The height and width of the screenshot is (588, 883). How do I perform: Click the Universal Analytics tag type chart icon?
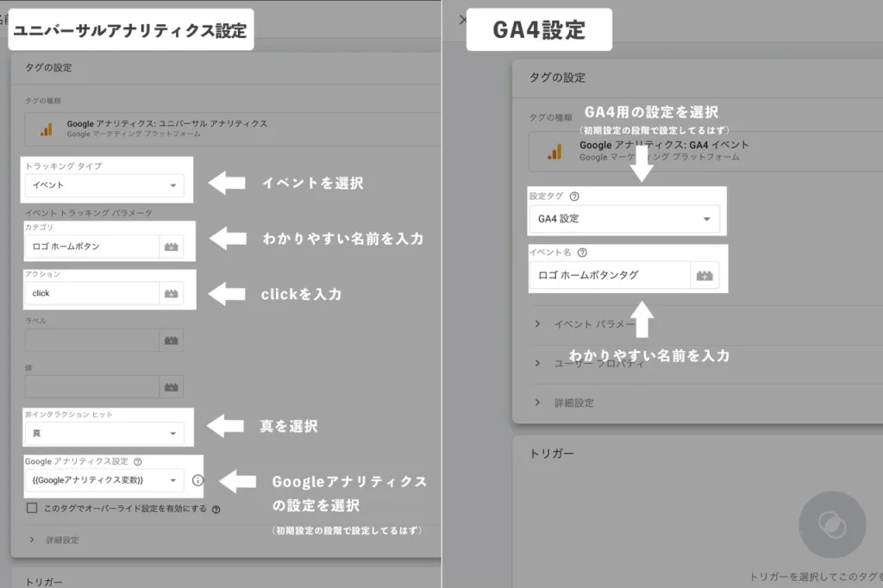click(47, 129)
